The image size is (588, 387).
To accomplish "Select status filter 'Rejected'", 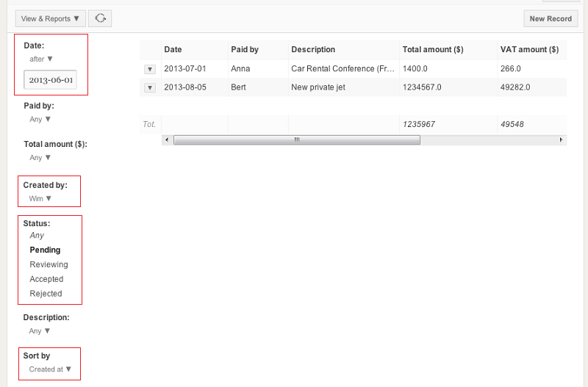I will 46,294.
